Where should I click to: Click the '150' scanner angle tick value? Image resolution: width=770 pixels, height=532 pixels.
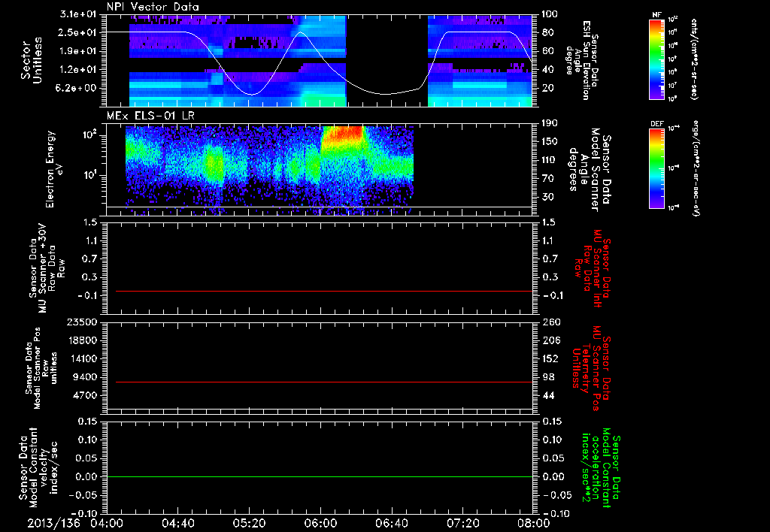550,142
